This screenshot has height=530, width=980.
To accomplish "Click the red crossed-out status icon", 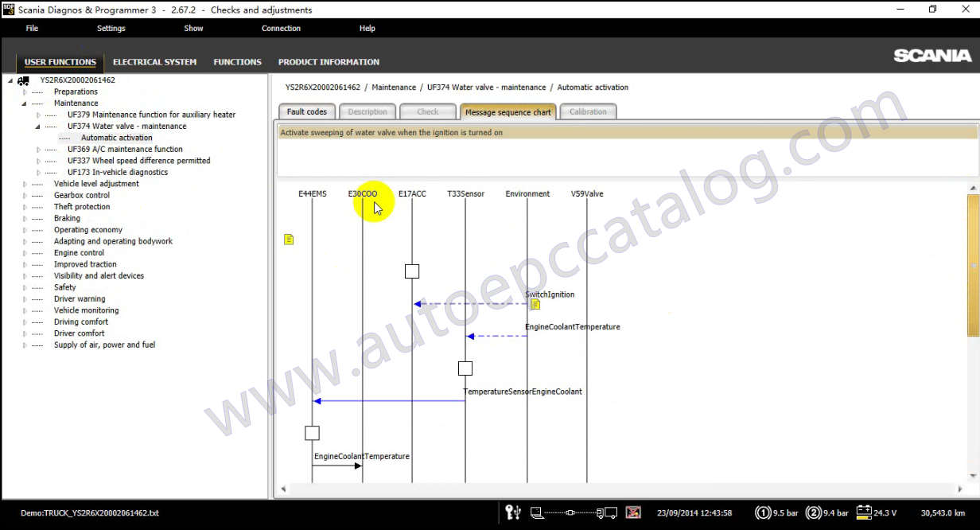I will pos(633,512).
